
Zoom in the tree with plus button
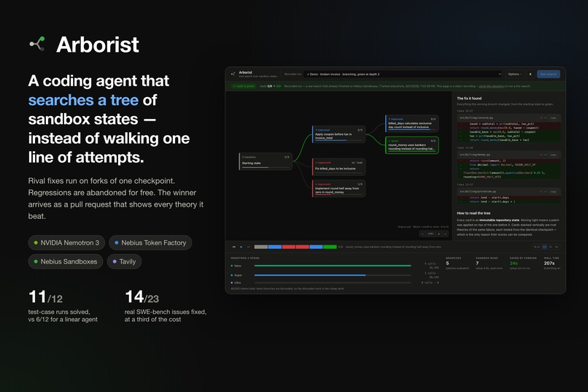438,234
